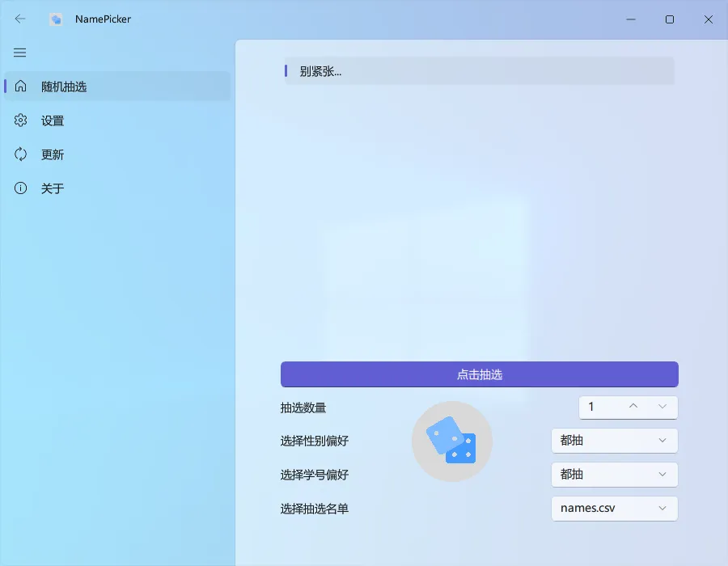Screen dimensions: 728x566
Task: Click the NamePicker app icon in title bar
Action: click(55, 19)
